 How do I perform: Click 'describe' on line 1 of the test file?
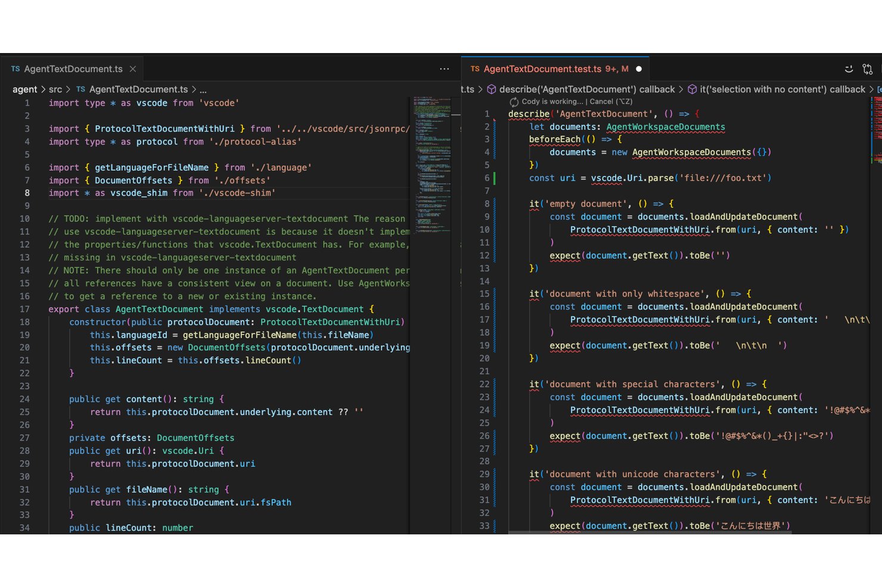click(x=529, y=114)
